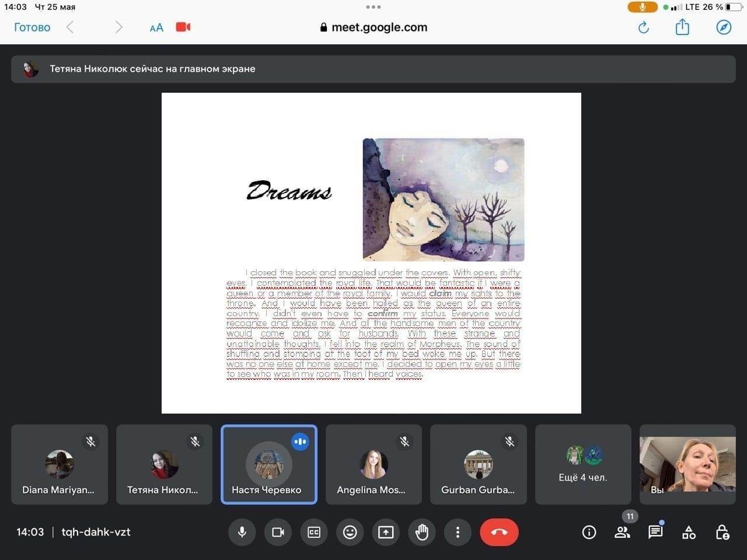Screen dimensions: 747x560
Task: Expand the Ещё 4 чел. tile
Action: (583, 464)
